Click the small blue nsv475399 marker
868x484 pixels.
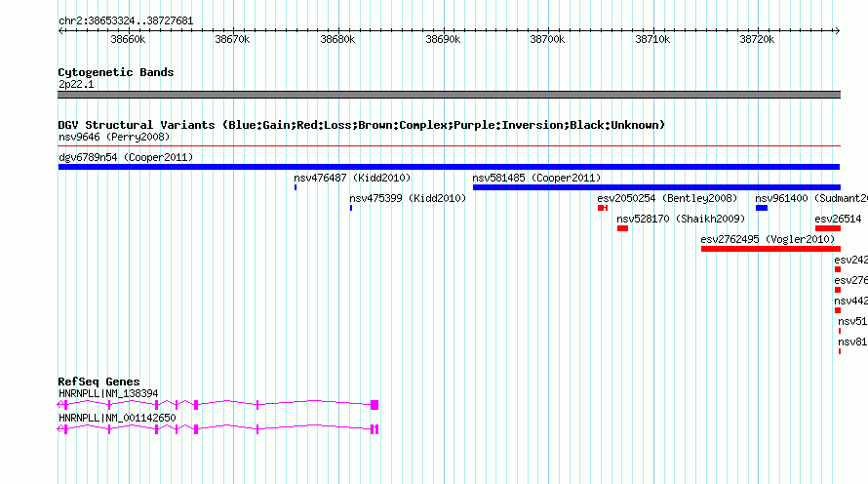(351, 208)
